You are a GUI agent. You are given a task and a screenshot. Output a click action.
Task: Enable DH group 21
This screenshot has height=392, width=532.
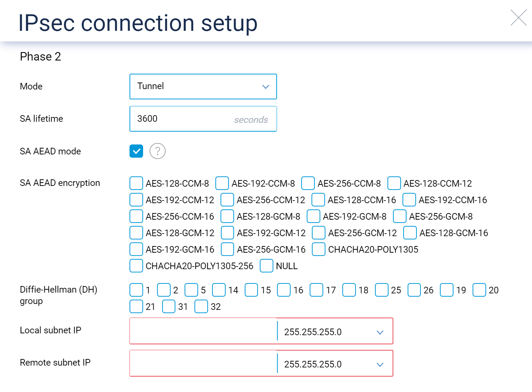pos(136,306)
